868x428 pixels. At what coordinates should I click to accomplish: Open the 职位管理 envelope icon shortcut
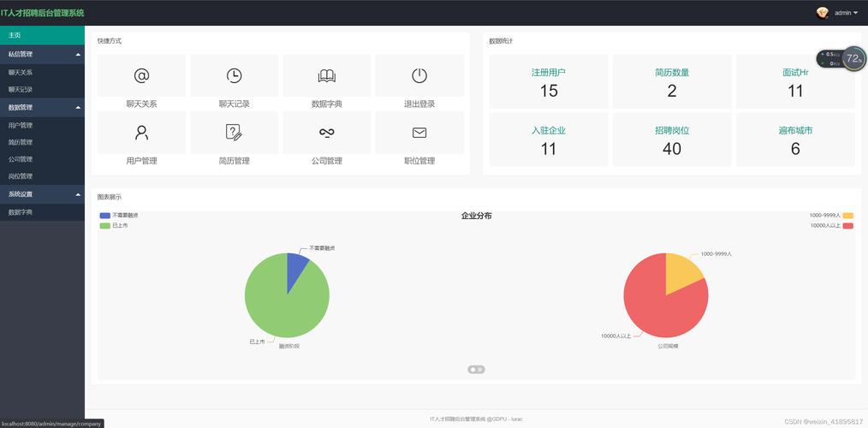419,133
